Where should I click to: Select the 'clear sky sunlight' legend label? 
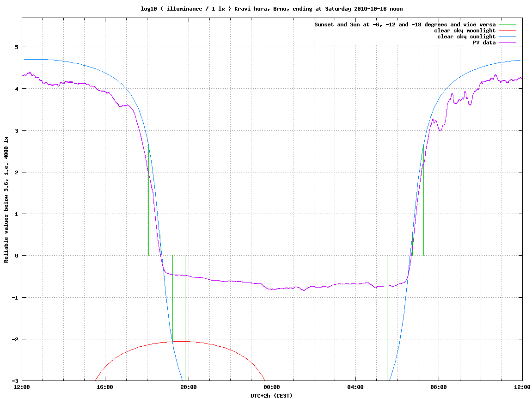pos(466,37)
